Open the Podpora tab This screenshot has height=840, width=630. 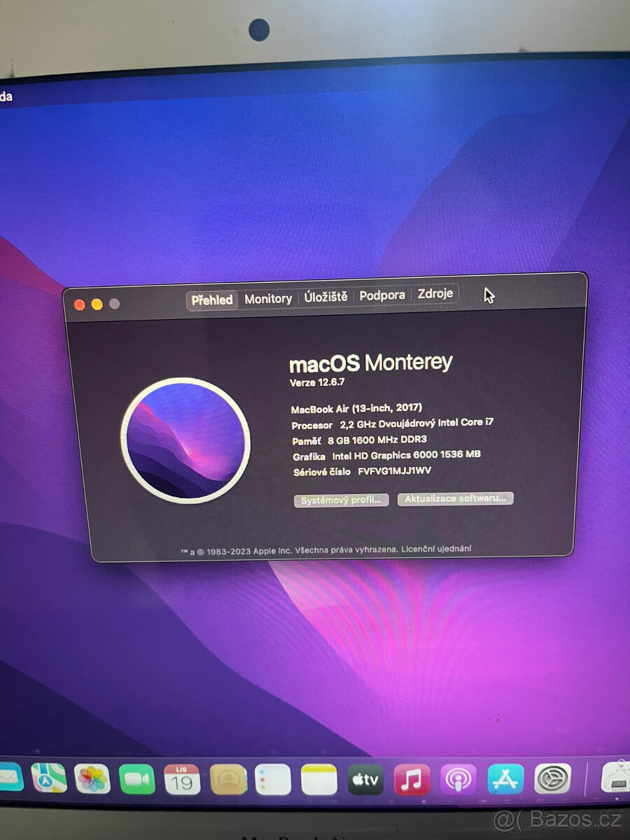(382, 295)
